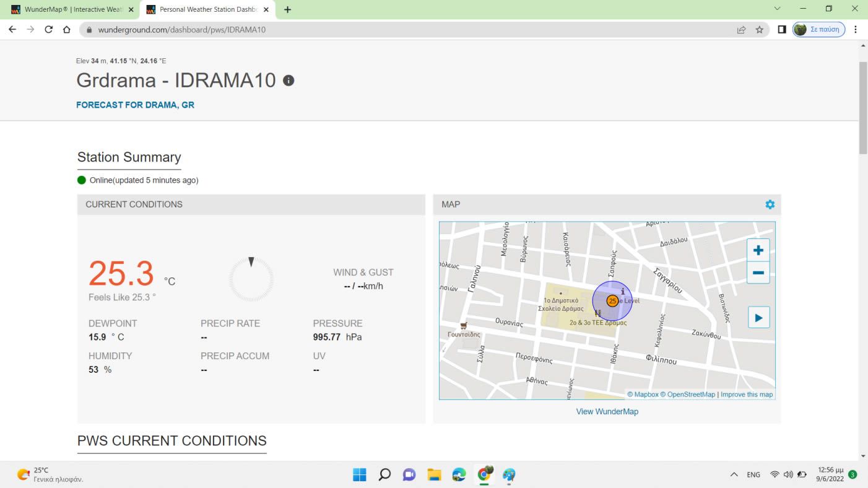Reload the page
Viewport: 868px width, 488px height.
point(48,29)
